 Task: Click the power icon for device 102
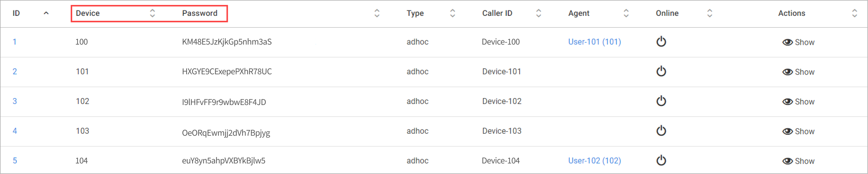(x=661, y=101)
